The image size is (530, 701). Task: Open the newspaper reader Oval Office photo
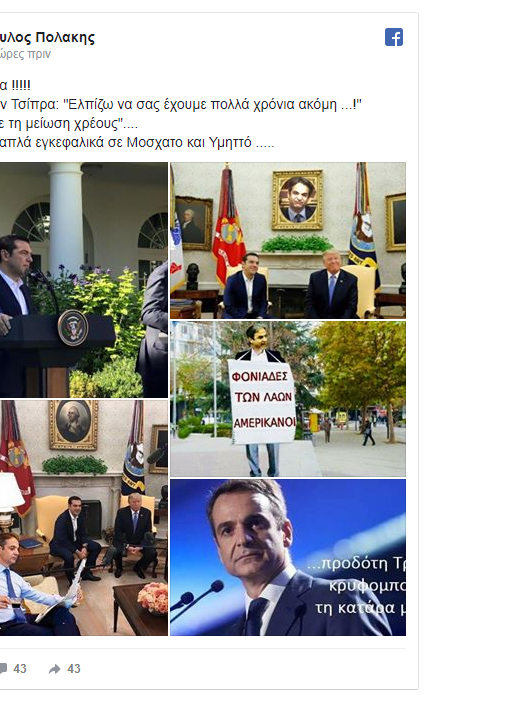click(84, 518)
